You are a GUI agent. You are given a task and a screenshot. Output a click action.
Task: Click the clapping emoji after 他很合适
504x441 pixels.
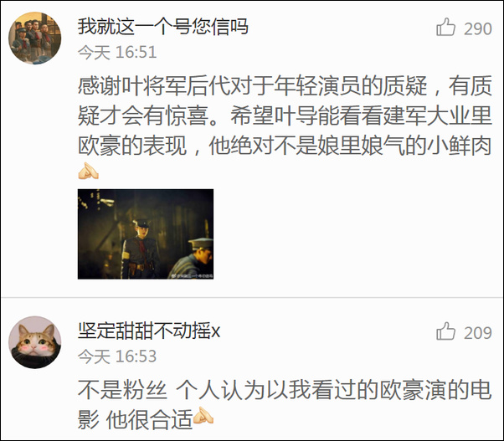[203, 415]
